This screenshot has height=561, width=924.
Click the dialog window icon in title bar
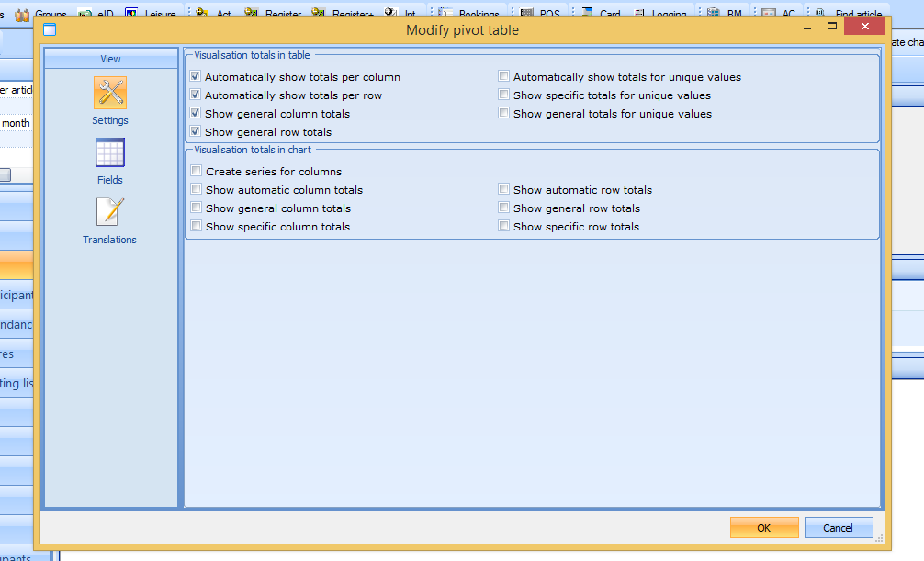click(50, 30)
